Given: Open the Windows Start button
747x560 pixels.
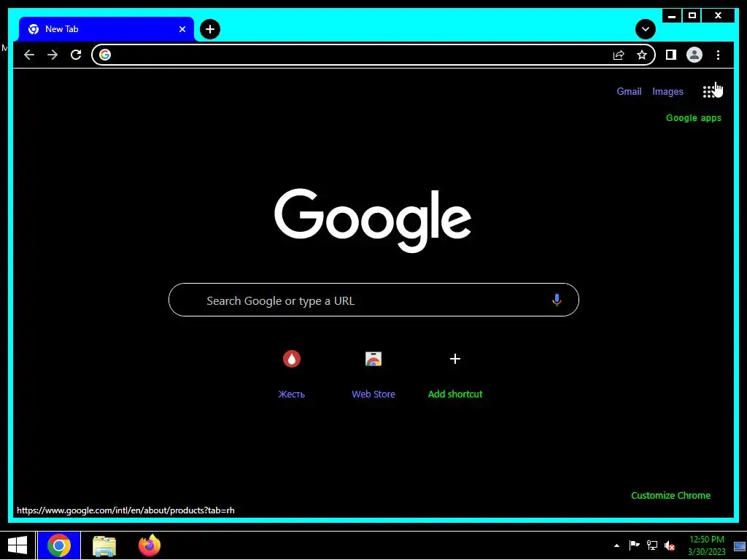Looking at the screenshot, I should pos(18,545).
